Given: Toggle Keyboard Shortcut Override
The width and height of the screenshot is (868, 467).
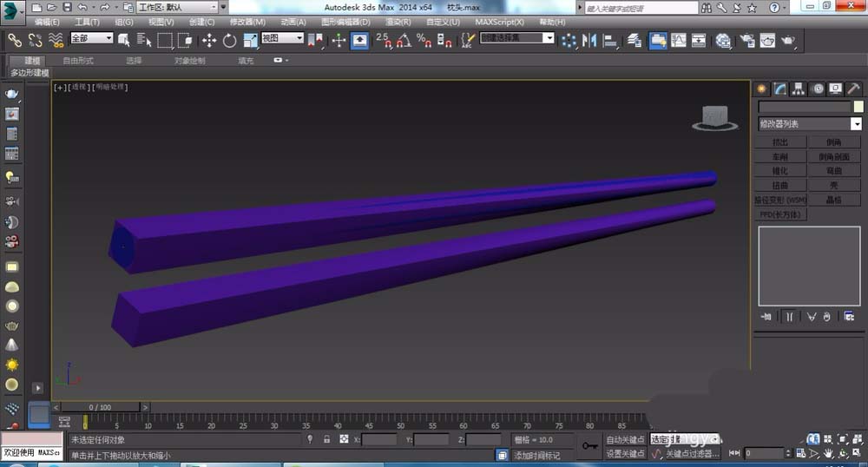Looking at the screenshot, I should click(360, 41).
